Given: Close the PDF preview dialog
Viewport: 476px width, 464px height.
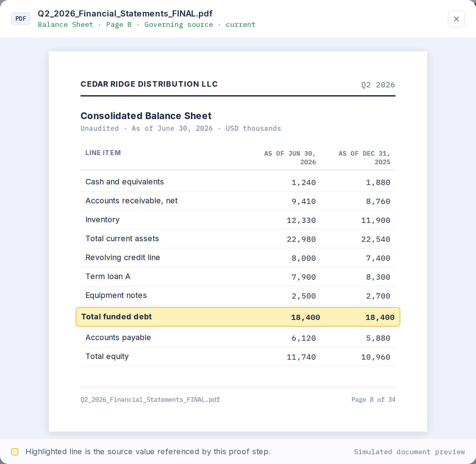Looking at the screenshot, I should [x=456, y=19].
